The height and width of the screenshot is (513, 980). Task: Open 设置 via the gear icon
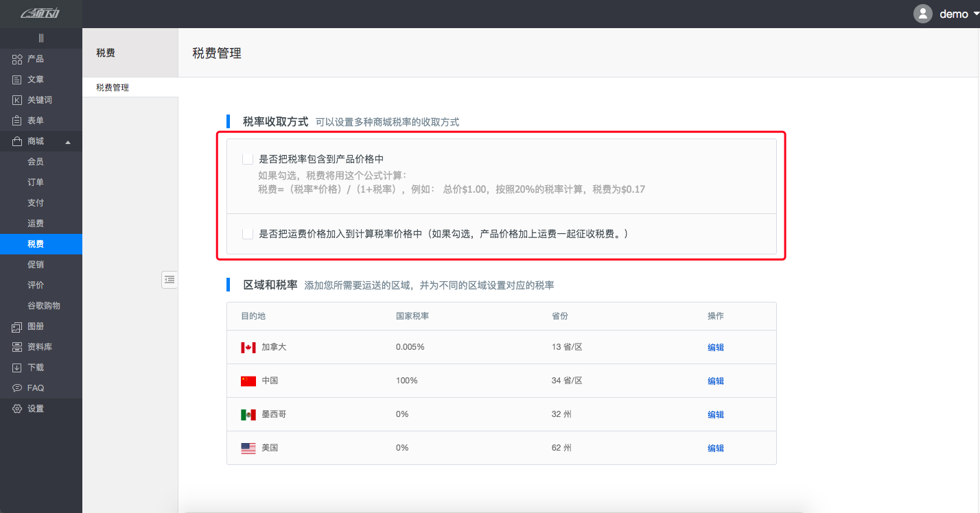17,409
